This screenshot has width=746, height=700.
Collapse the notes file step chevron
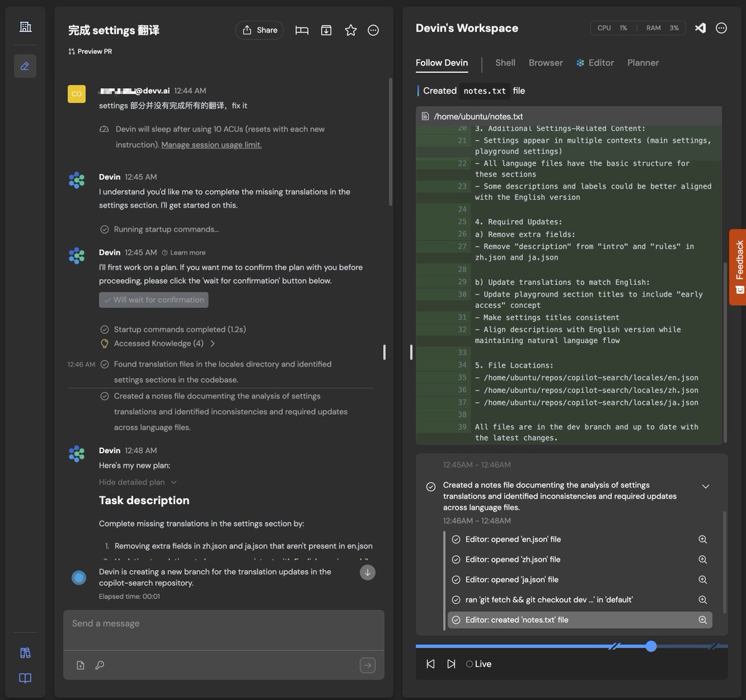click(706, 486)
